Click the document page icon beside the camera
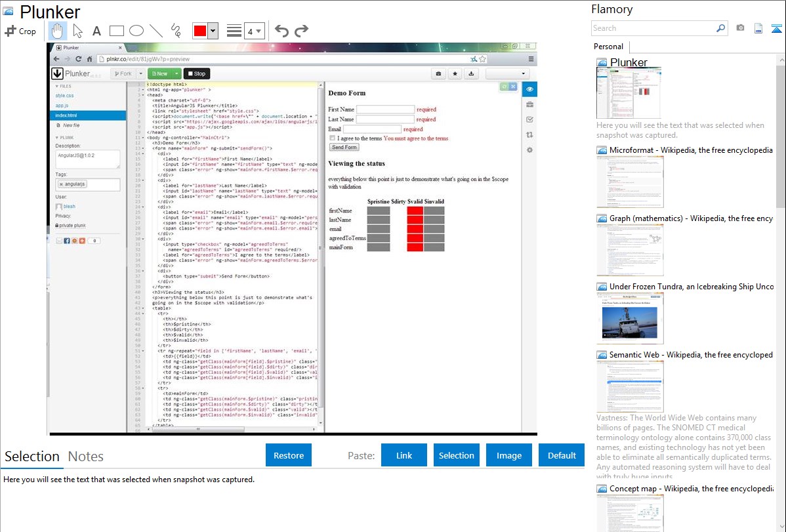The width and height of the screenshot is (786, 532). (x=758, y=28)
